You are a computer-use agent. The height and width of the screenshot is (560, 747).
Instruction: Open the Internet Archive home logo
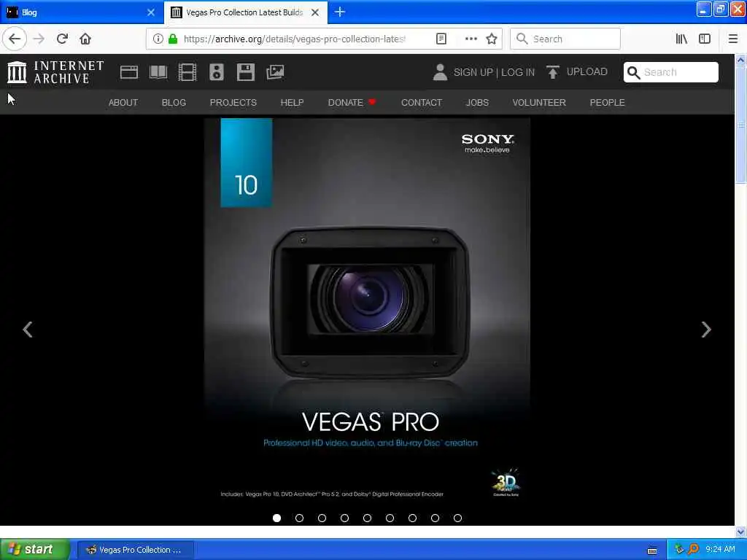(55, 72)
